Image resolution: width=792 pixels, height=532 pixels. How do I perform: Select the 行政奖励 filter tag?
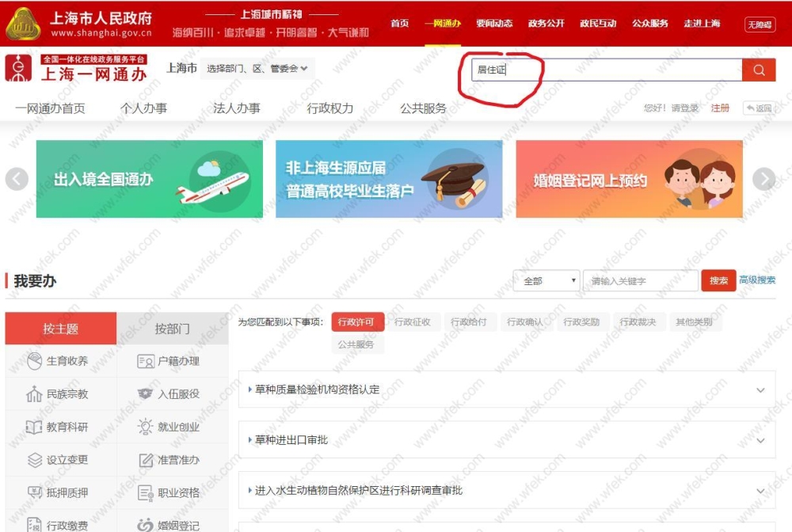point(581,322)
